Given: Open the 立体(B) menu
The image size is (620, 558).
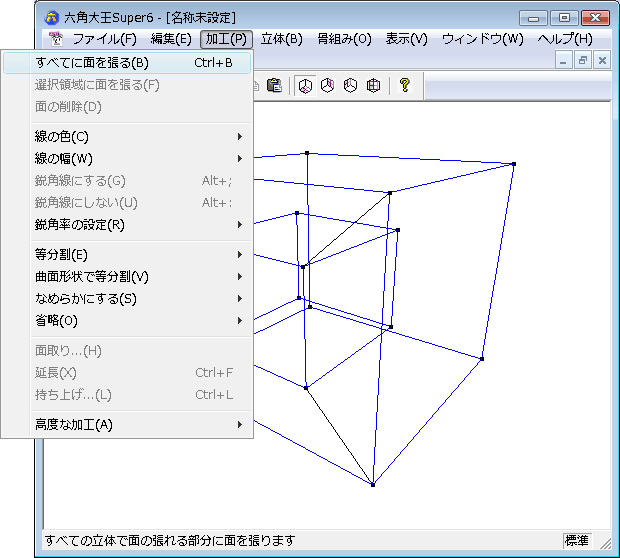Looking at the screenshot, I should pyautogui.click(x=282, y=39).
